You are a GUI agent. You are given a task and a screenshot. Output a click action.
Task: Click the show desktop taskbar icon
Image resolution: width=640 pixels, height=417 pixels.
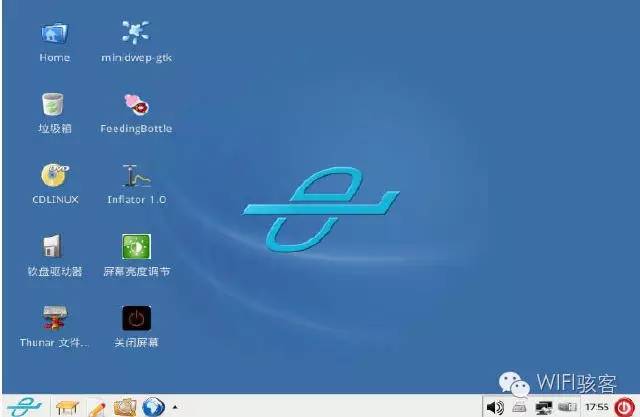tap(68, 407)
